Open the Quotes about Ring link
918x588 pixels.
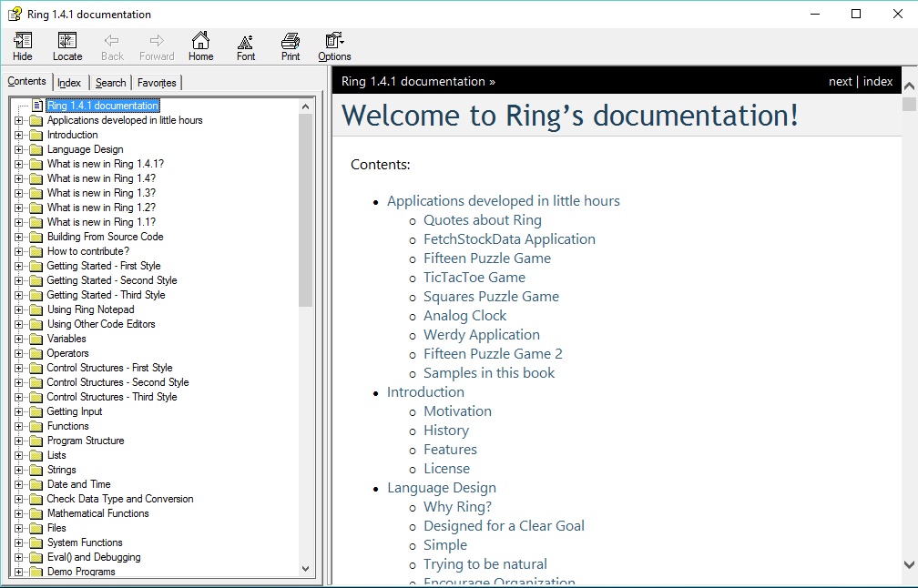(x=483, y=220)
